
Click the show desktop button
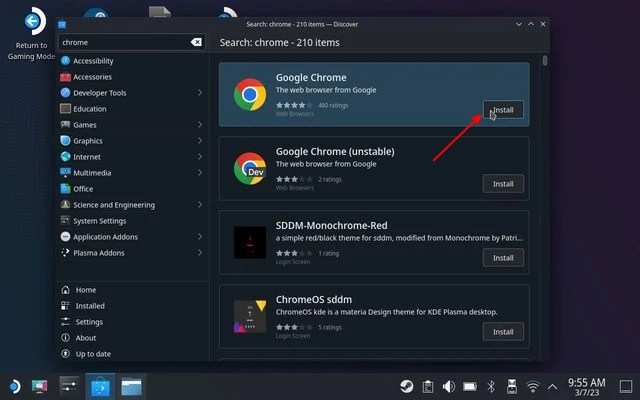626,386
